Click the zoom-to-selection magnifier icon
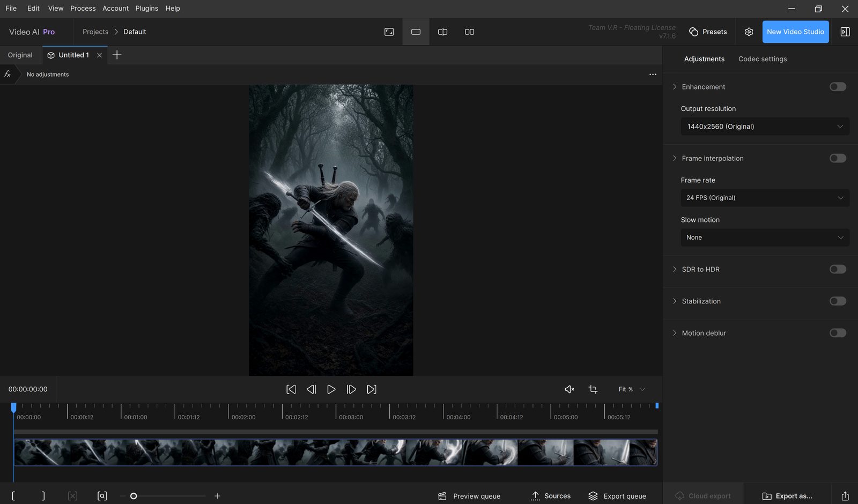 [x=102, y=496]
